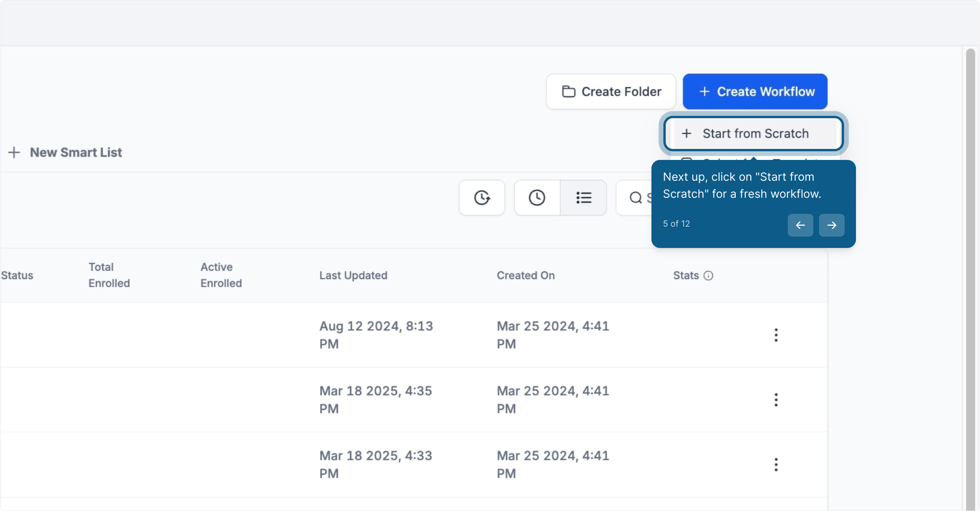The width and height of the screenshot is (980, 511).
Task: Go back to previous tour step arrow
Action: click(800, 225)
